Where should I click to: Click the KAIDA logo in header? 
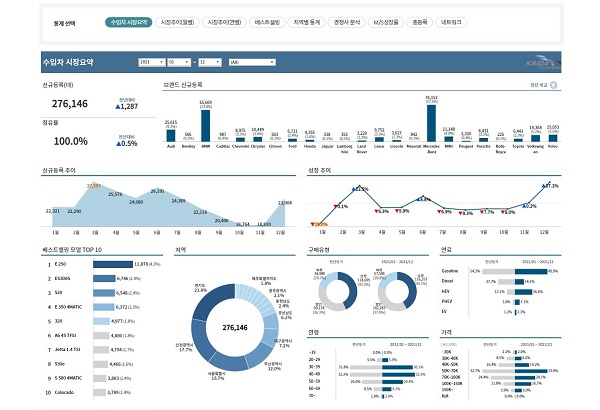(542, 63)
